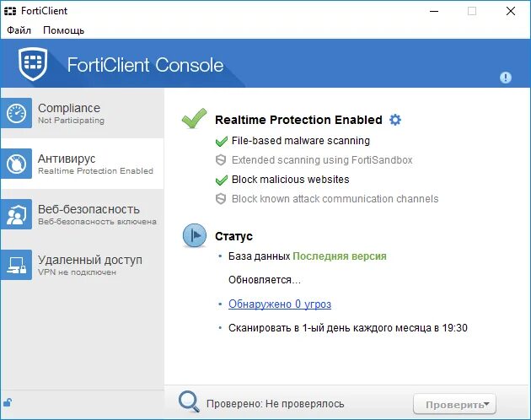Viewport: 531px width, 420px height.
Task: Click the blue info alert icon
Action: point(506,78)
